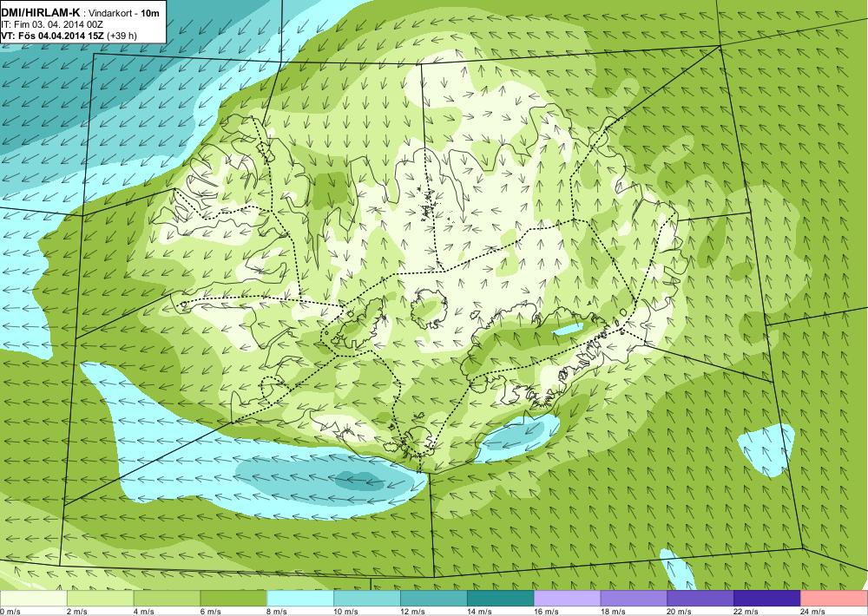This screenshot has height=616, width=868.
Task: Click the '10 m/s' legend label
Action: coord(346,612)
